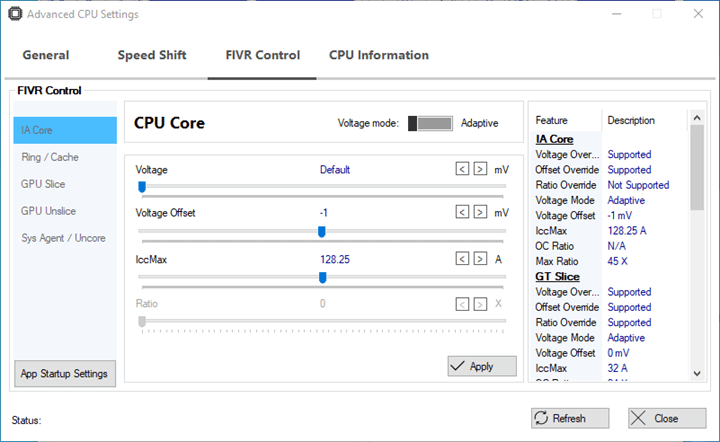Select the Max Ratio '45 X' entry
720x442 pixels.
(x=617, y=261)
